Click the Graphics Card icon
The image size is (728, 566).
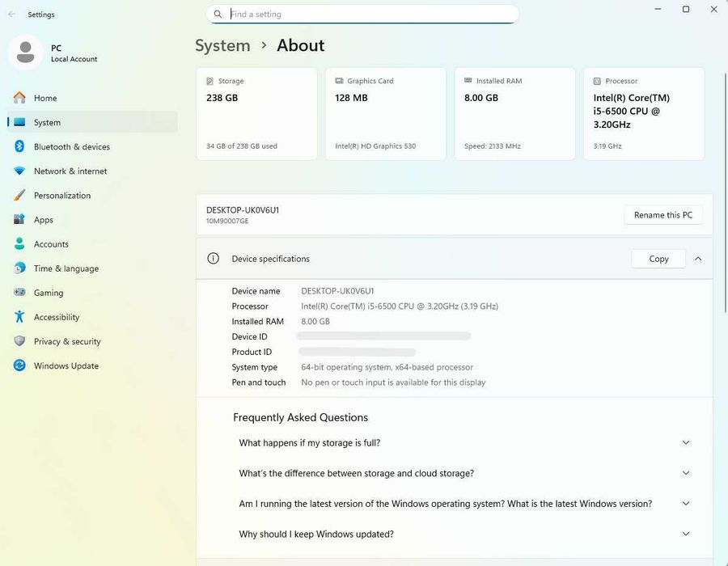tap(339, 81)
